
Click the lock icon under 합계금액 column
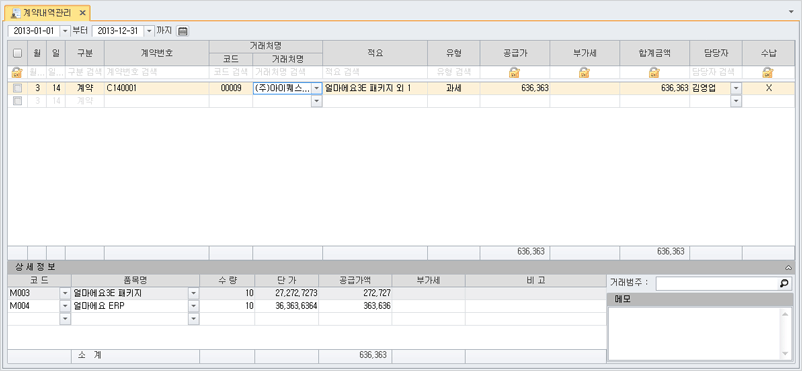654,72
